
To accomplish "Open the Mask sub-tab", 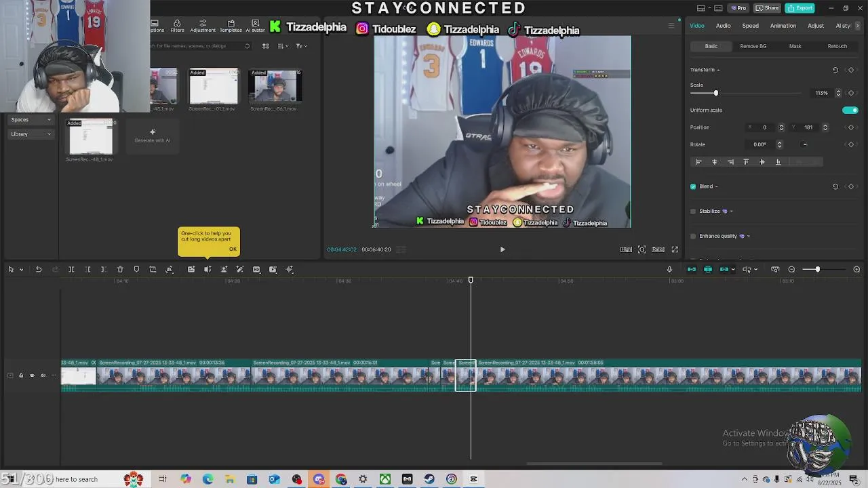I will [795, 46].
